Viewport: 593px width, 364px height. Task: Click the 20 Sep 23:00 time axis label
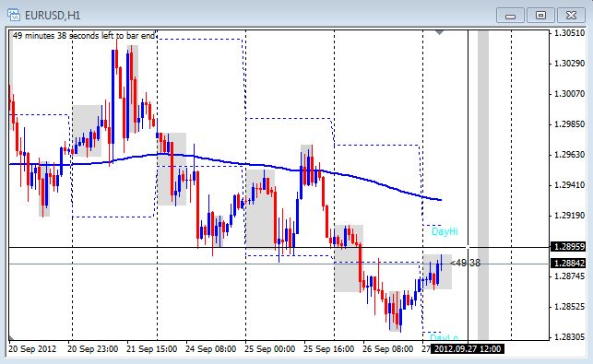(92, 348)
